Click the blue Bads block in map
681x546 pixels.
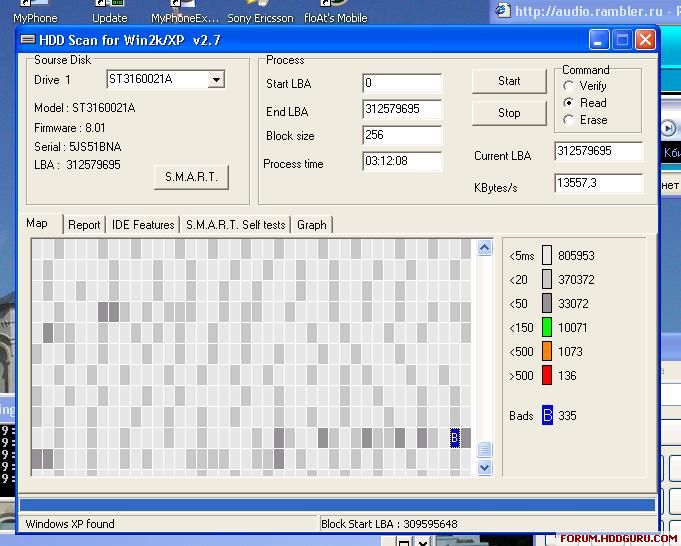[x=455, y=437]
